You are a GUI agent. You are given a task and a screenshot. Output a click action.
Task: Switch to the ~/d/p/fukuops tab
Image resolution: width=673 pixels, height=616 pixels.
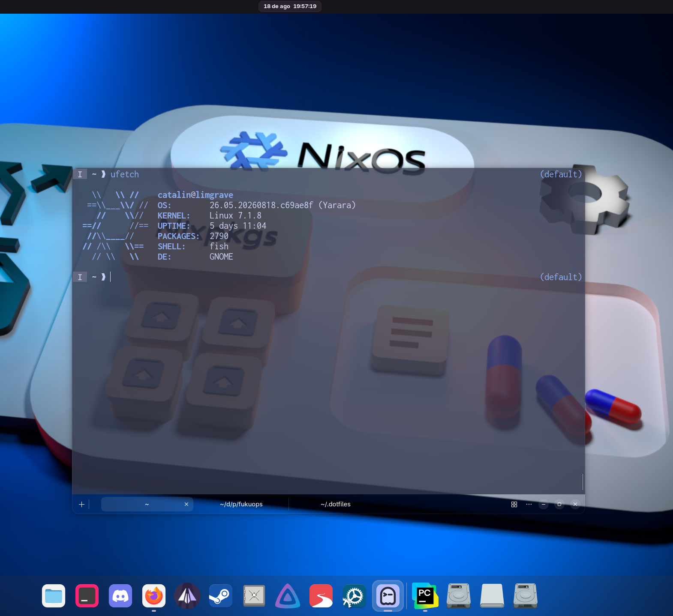(x=241, y=504)
